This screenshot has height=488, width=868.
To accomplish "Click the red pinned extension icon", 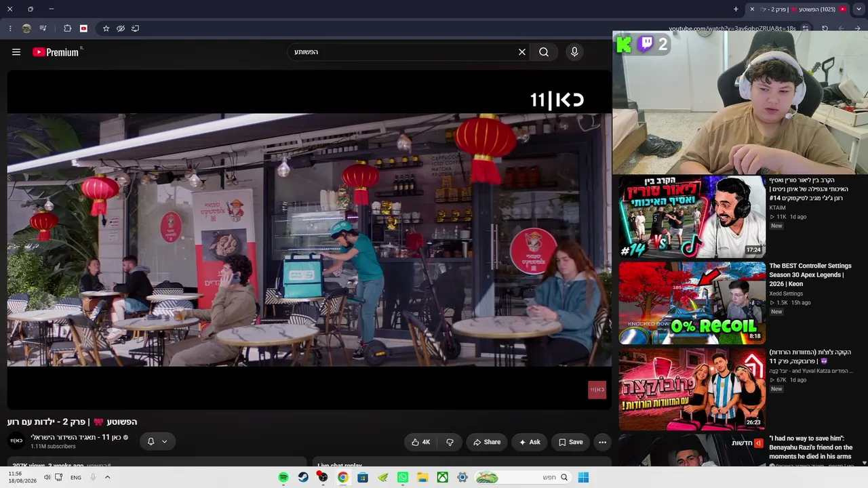I will tap(83, 28).
